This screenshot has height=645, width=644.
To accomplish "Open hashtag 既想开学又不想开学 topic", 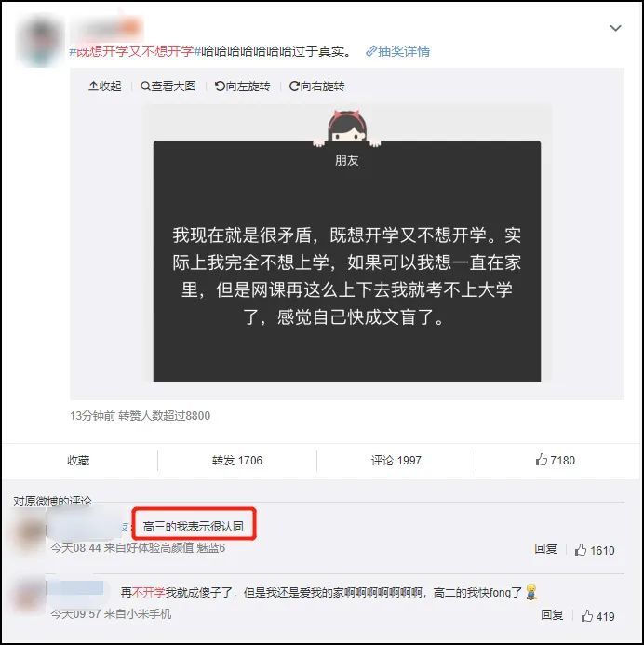I will point(135,51).
